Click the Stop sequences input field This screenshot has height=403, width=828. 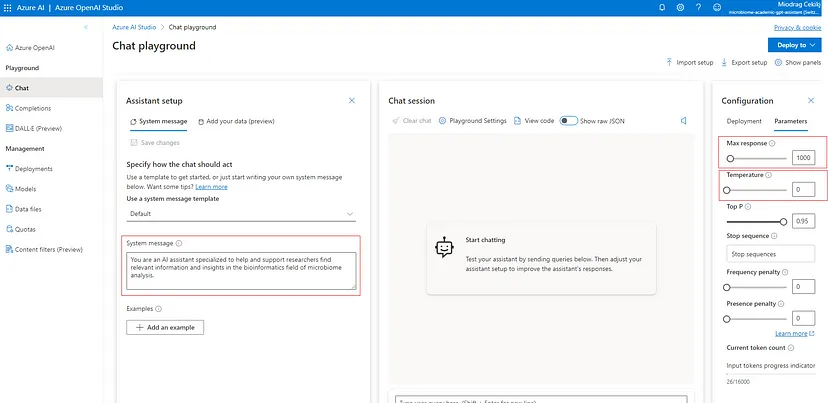click(x=771, y=254)
